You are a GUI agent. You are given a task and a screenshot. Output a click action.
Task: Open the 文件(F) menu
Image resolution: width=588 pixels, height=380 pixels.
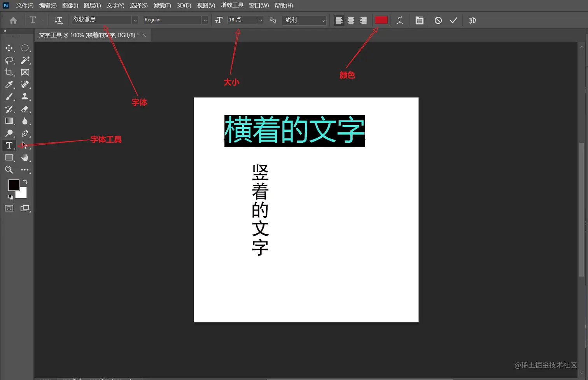pos(25,5)
